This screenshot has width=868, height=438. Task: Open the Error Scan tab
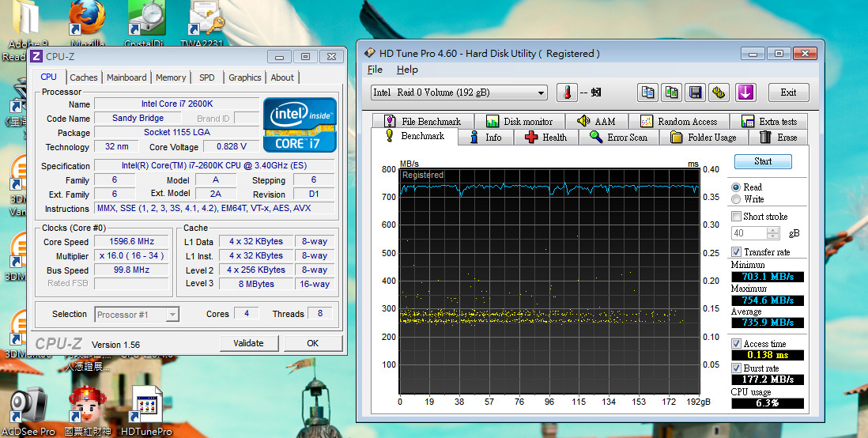point(618,138)
